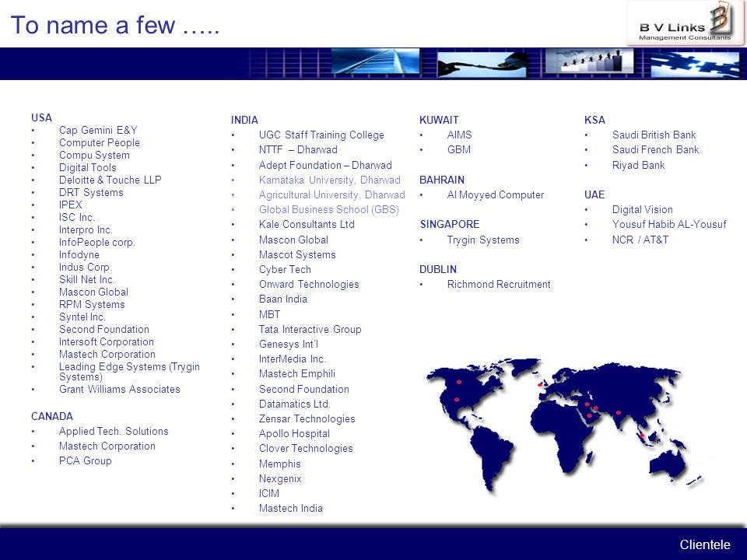Click RPM Systems entry
This screenshot has height=560, width=747.
coord(92,304)
